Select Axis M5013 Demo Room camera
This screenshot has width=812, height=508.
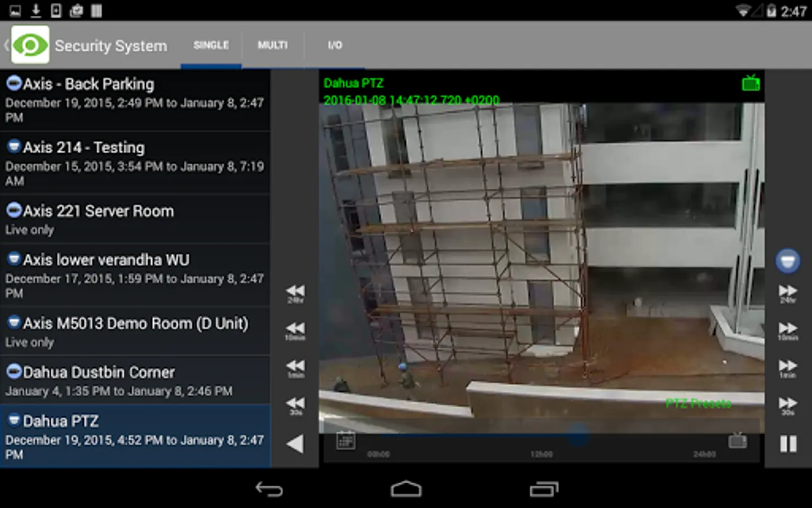tap(135, 331)
